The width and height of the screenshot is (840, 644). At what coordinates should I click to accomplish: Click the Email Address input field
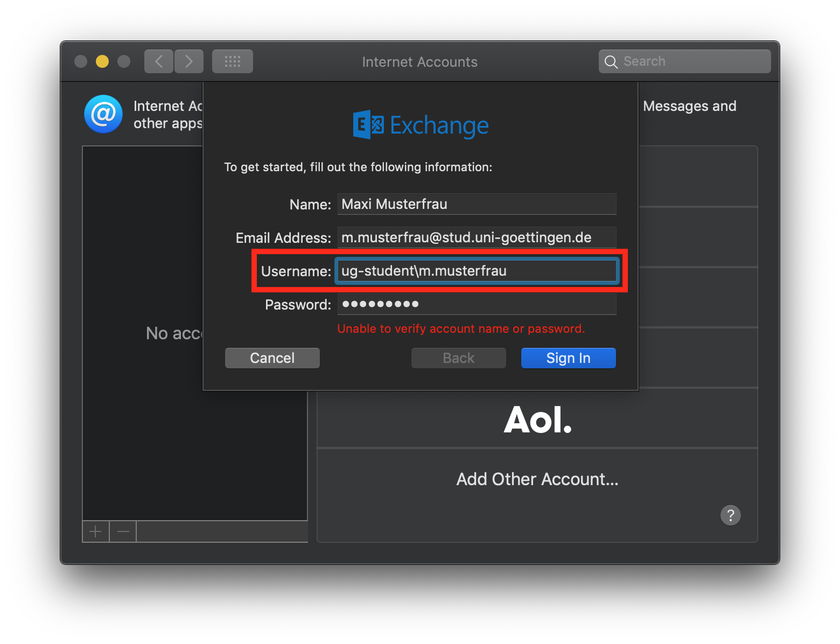tap(477, 237)
